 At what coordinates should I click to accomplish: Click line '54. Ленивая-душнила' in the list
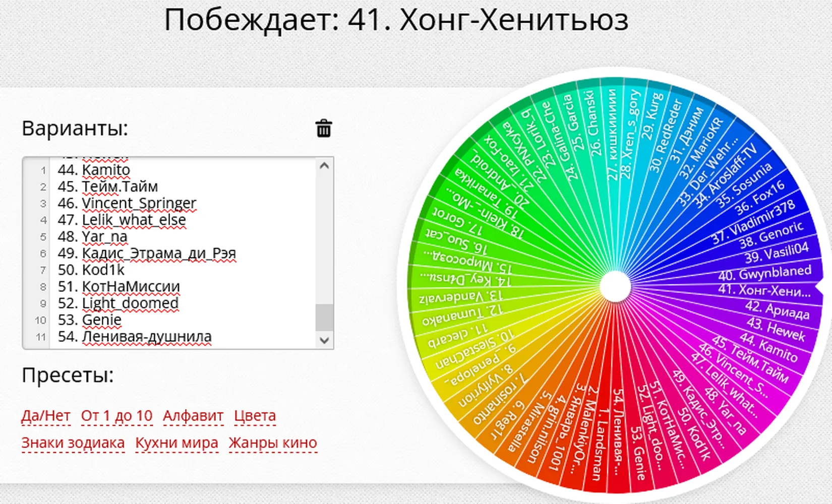(x=135, y=336)
